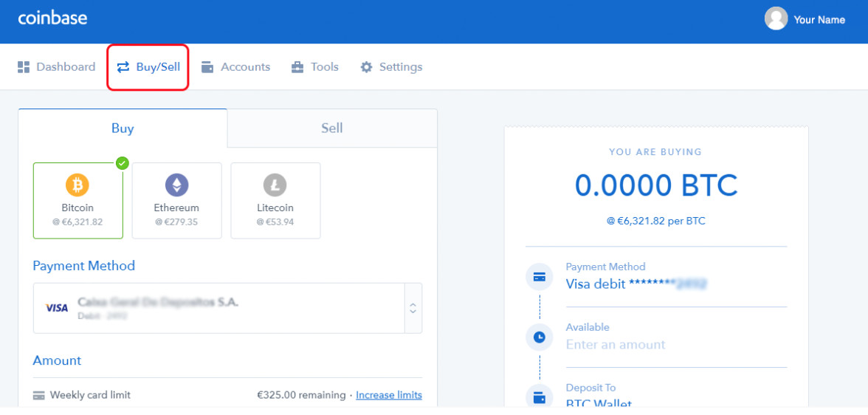The height and width of the screenshot is (415, 868).
Task: Open the Your Name account menu
Action: [819, 20]
